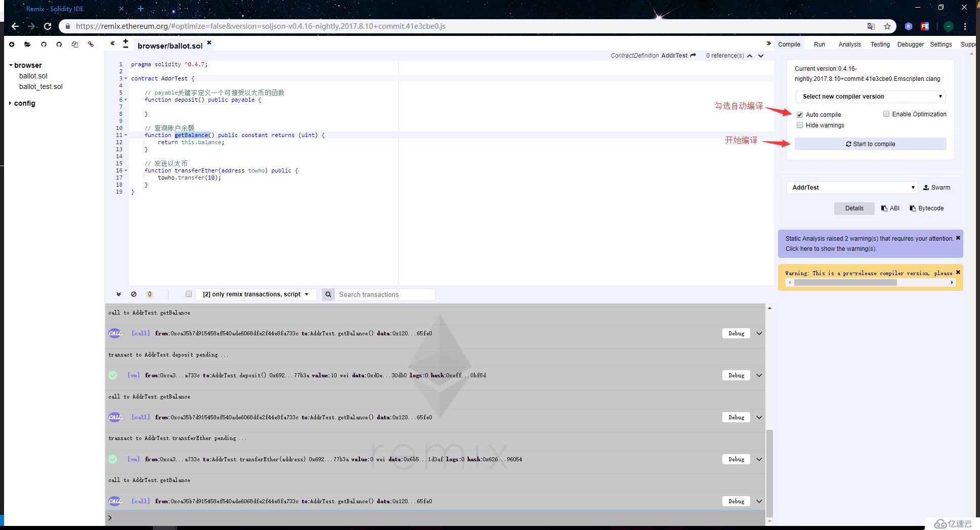Collapse file explorer with double-left arrows
Screen dimensions: 980x530
[112, 43]
